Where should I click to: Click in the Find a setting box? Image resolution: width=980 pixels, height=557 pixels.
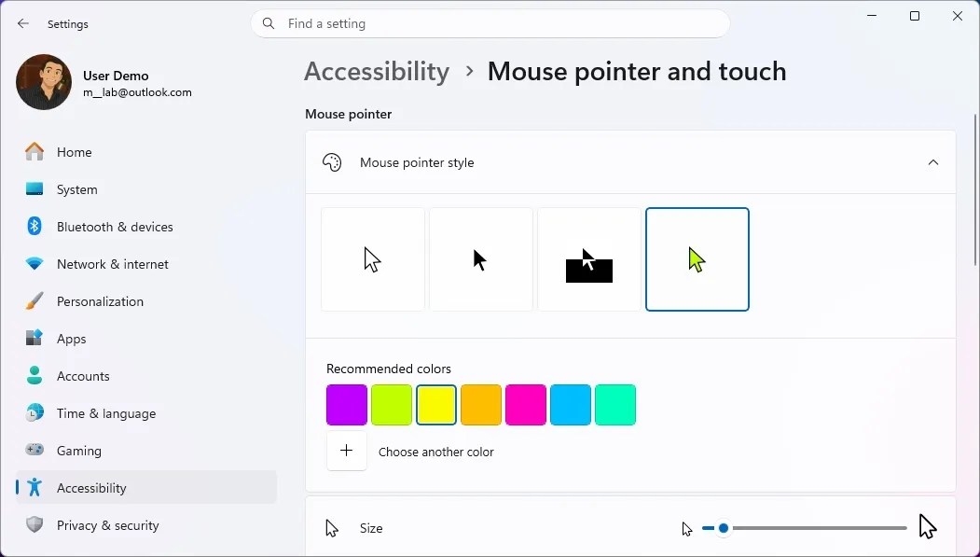490,23
